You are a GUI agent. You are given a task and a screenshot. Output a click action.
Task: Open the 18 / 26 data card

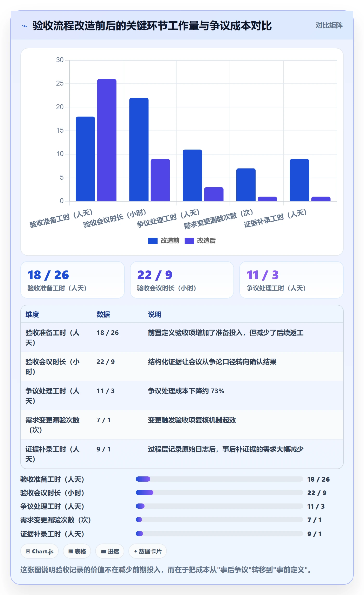pyautogui.click(x=73, y=280)
